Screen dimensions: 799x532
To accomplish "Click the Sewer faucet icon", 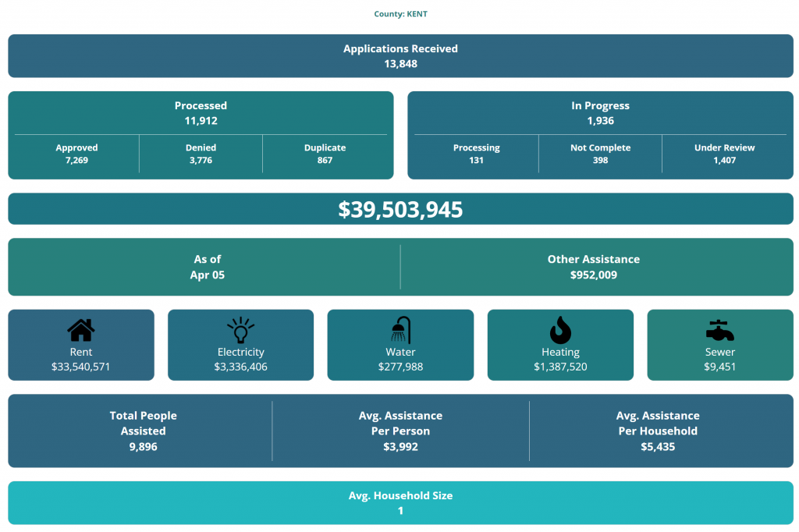I will pos(719,330).
